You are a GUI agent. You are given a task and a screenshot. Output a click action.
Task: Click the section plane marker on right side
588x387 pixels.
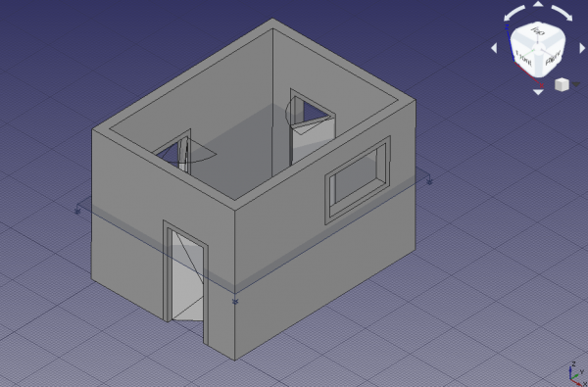430,182
